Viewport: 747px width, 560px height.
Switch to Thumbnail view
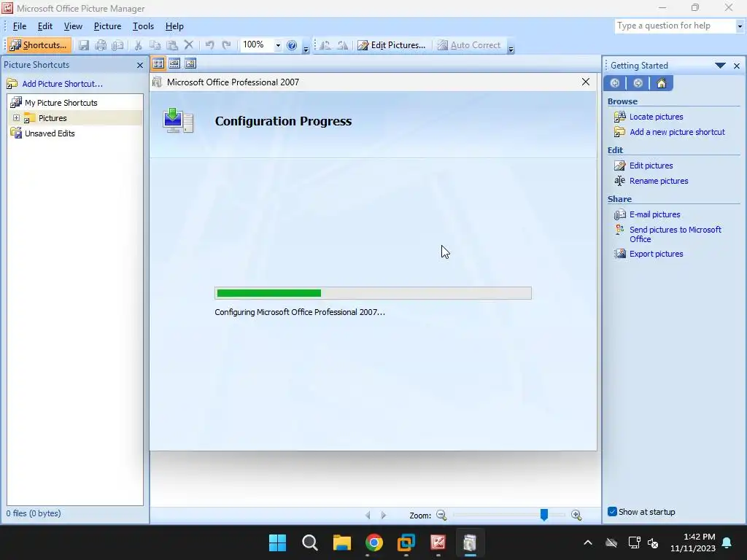(x=158, y=63)
